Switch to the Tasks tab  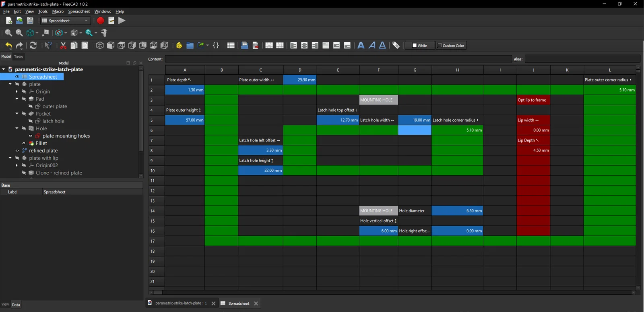(x=19, y=57)
